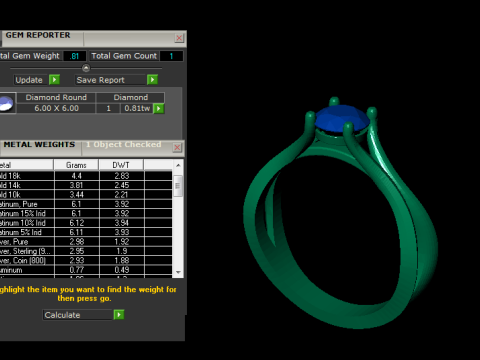480x360 pixels.
Task: Click the collapse handle on the divider slider
Action: pos(86,68)
